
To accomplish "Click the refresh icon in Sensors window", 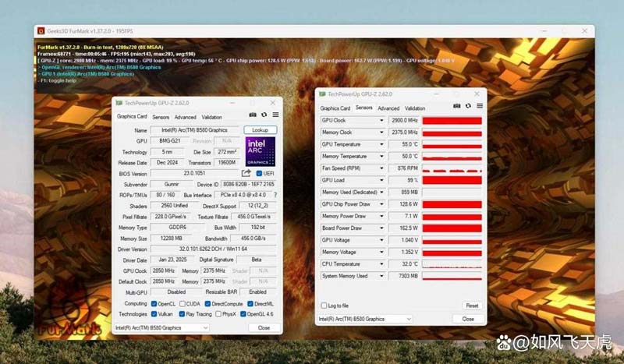I will pos(468,105).
